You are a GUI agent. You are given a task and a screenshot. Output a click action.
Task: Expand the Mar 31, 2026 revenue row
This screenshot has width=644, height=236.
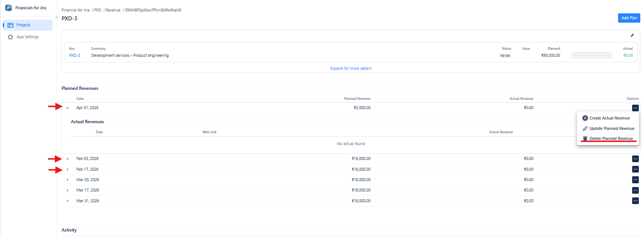pyautogui.click(x=67, y=201)
